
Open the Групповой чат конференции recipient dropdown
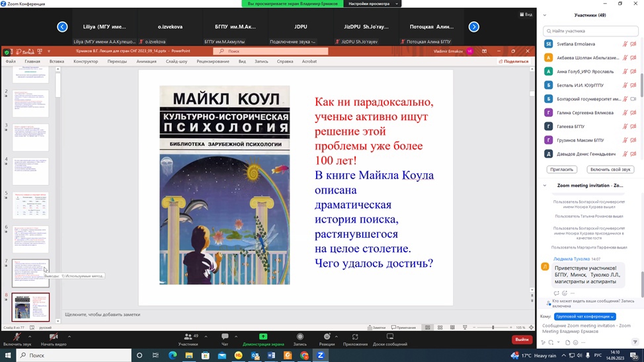tap(584, 316)
